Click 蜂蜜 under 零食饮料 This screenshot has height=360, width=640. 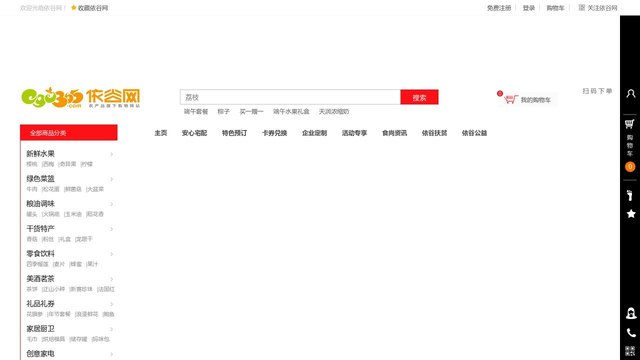tap(76, 264)
